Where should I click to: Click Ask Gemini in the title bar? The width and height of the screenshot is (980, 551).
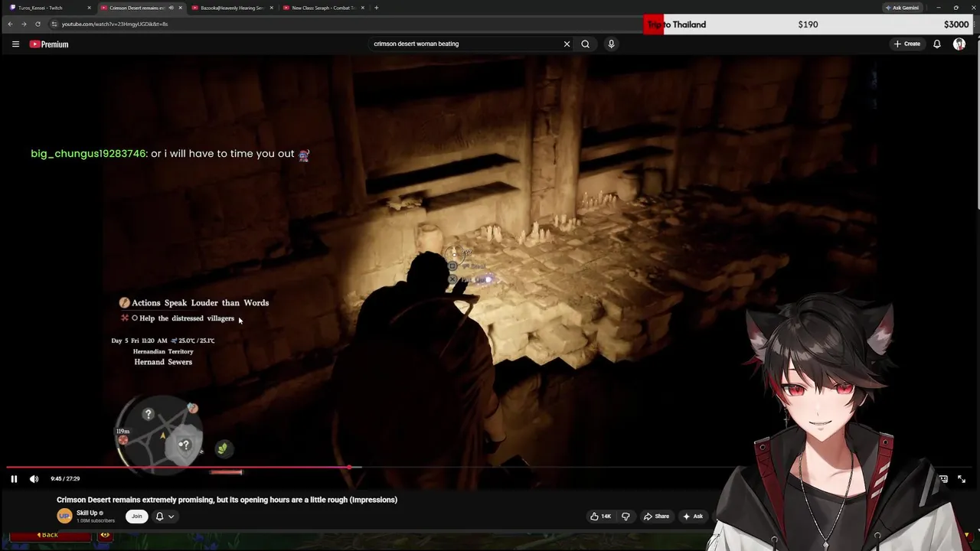coord(902,8)
